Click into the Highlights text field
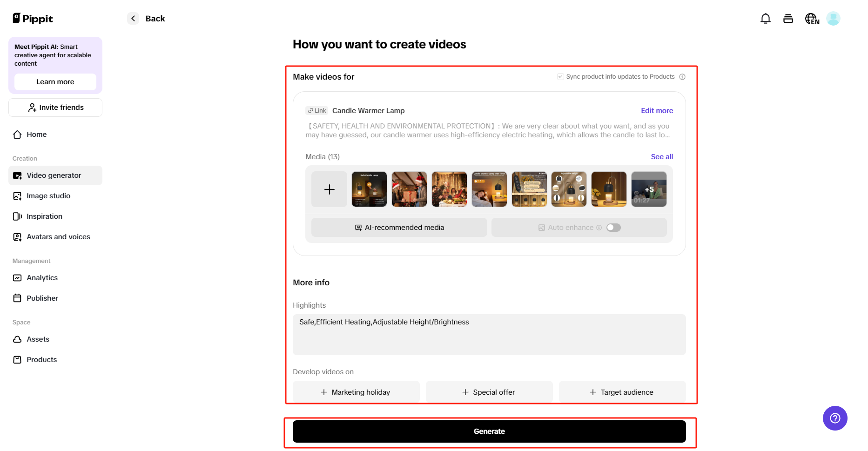 point(489,335)
